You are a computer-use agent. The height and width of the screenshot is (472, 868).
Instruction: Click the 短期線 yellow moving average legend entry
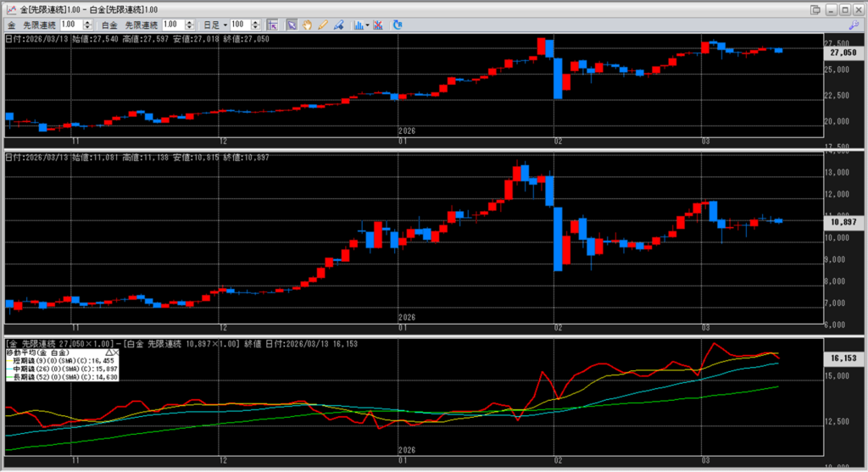tap(61, 360)
